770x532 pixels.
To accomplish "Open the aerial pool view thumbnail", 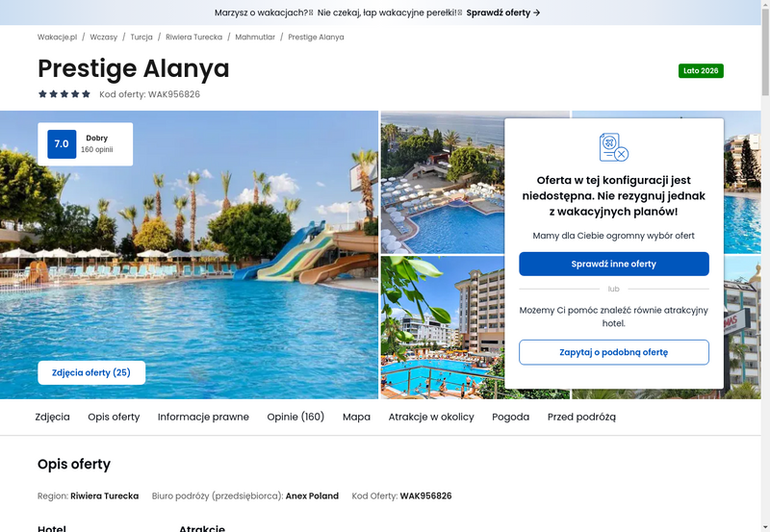I will pyautogui.click(x=443, y=183).
